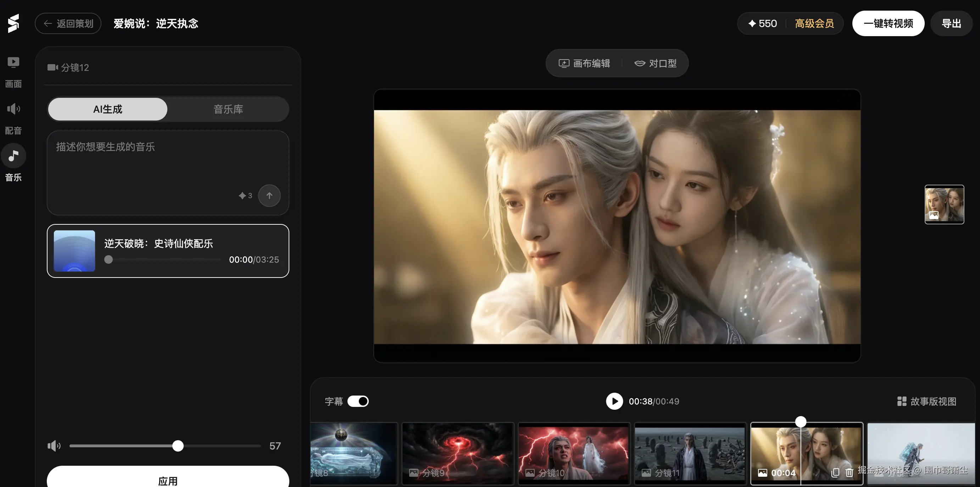Mute the music volume speaker icon
Screen dimensions: 980x487
click(x=54, y=446)
